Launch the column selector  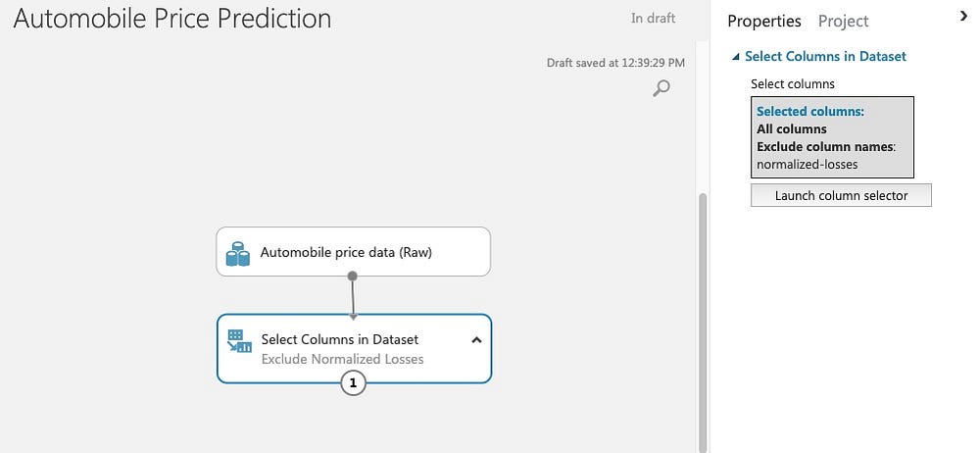pos(841,195)
